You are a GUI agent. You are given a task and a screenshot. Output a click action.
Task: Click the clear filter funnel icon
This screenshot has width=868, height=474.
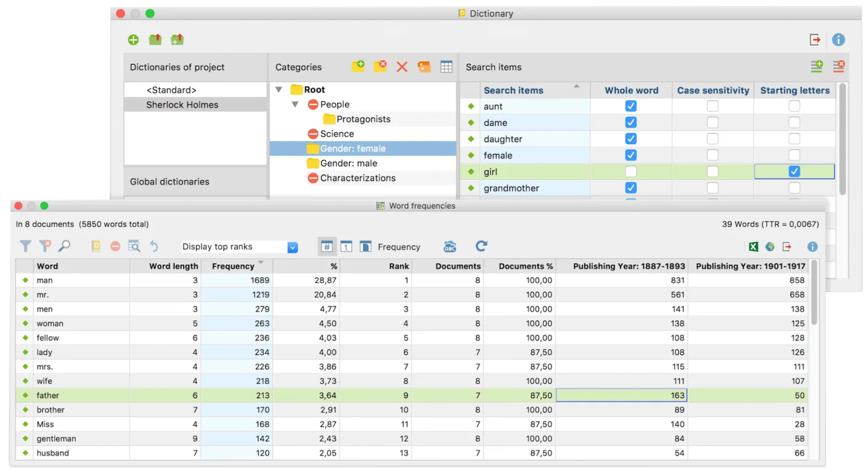45,246
